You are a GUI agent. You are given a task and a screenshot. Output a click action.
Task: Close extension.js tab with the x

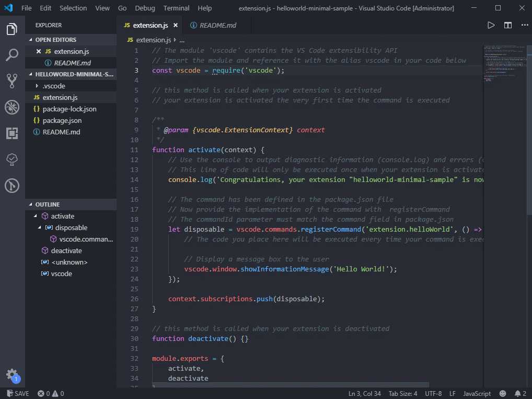pos(176,25)
